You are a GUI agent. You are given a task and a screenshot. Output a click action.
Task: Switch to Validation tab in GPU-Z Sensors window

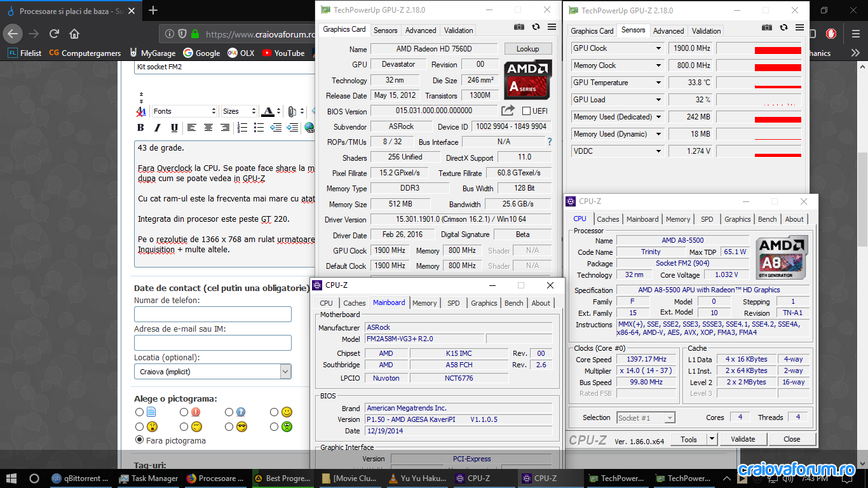tap(706, 31)
